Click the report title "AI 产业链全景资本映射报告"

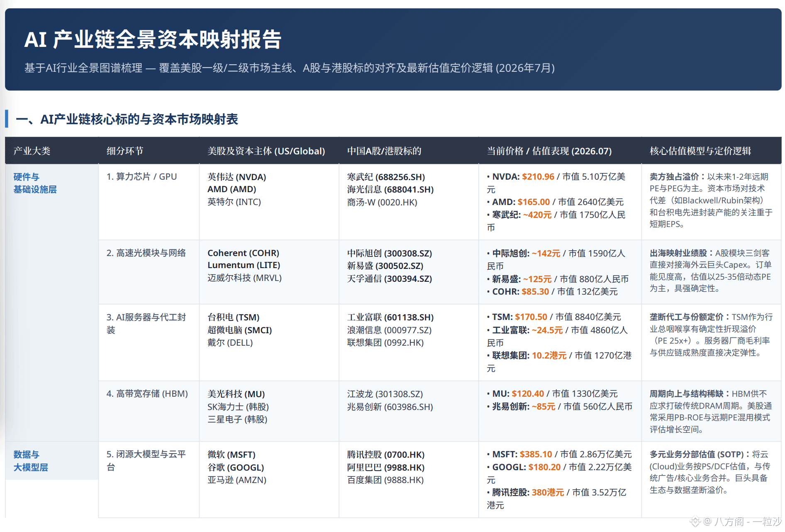click(x=153, y=40)
